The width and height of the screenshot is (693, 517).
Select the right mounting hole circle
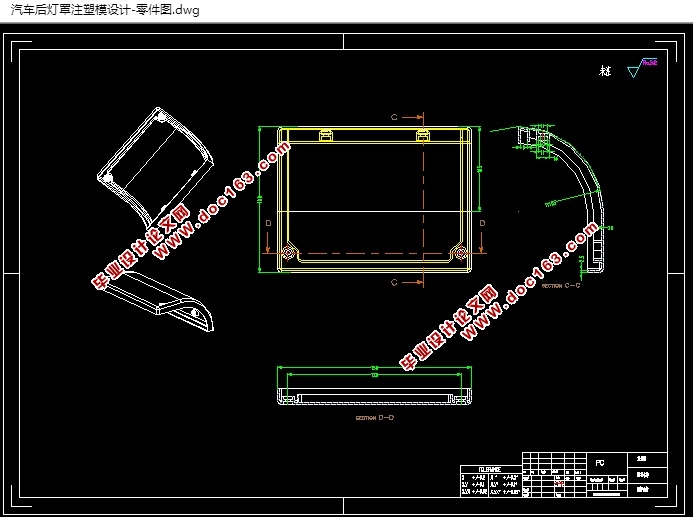tap(461, 253)
